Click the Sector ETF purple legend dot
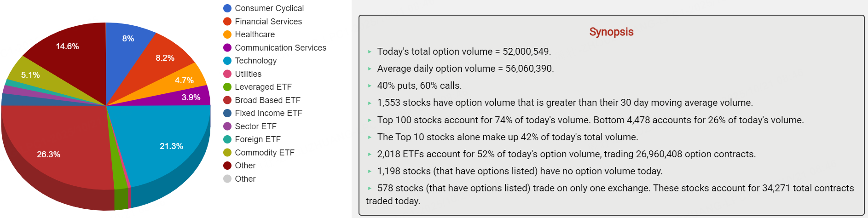The image size is (868, 218). coord(227,126)
